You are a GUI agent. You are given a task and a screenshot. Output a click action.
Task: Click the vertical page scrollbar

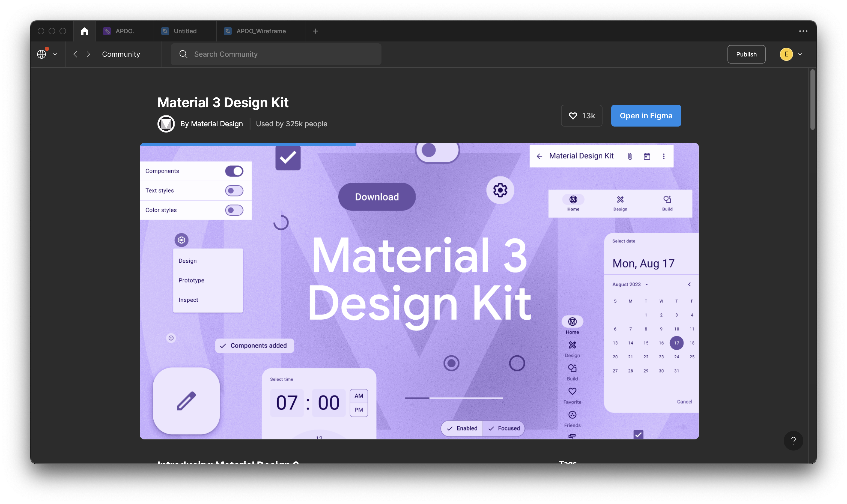[812, 100]
